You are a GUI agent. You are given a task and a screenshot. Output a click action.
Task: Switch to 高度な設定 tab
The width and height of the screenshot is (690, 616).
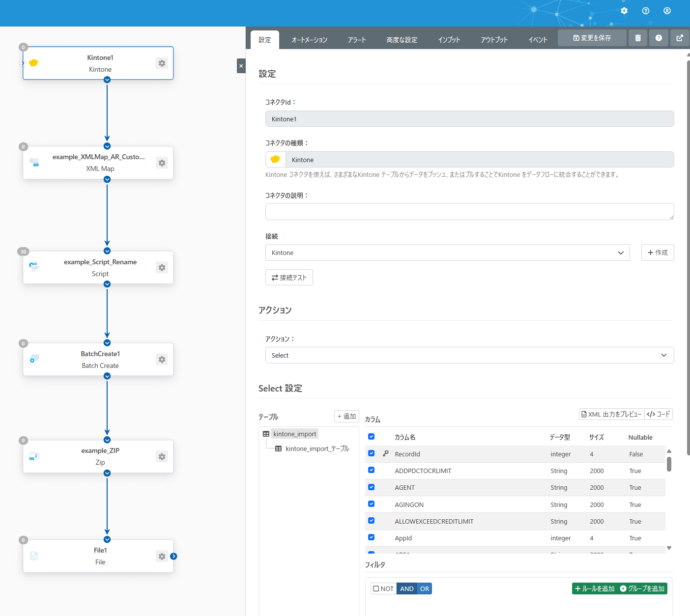(402, 40)
